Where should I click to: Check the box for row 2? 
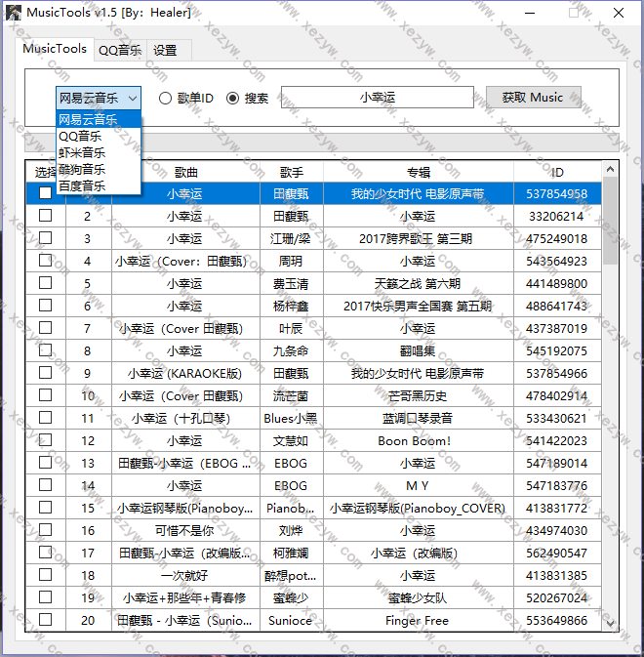point(45,216)
